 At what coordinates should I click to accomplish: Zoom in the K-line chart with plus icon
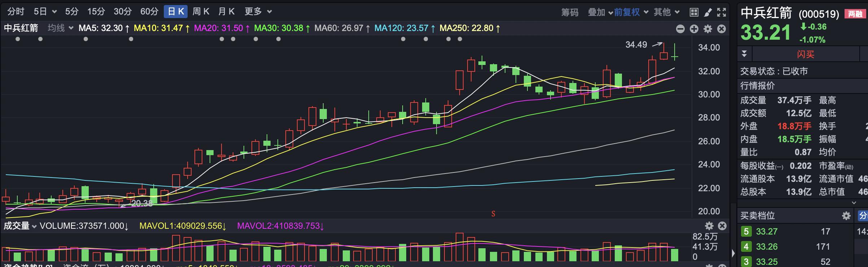coord(694,29)
